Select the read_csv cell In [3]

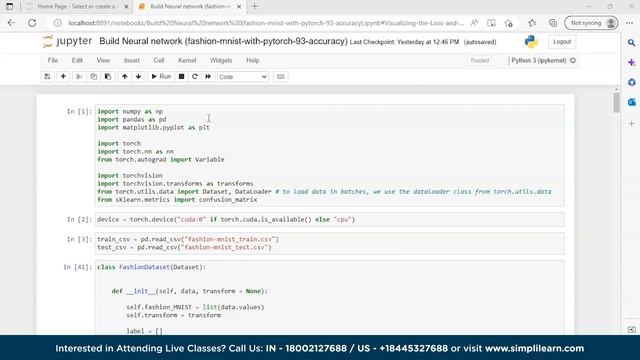[329, 243]
